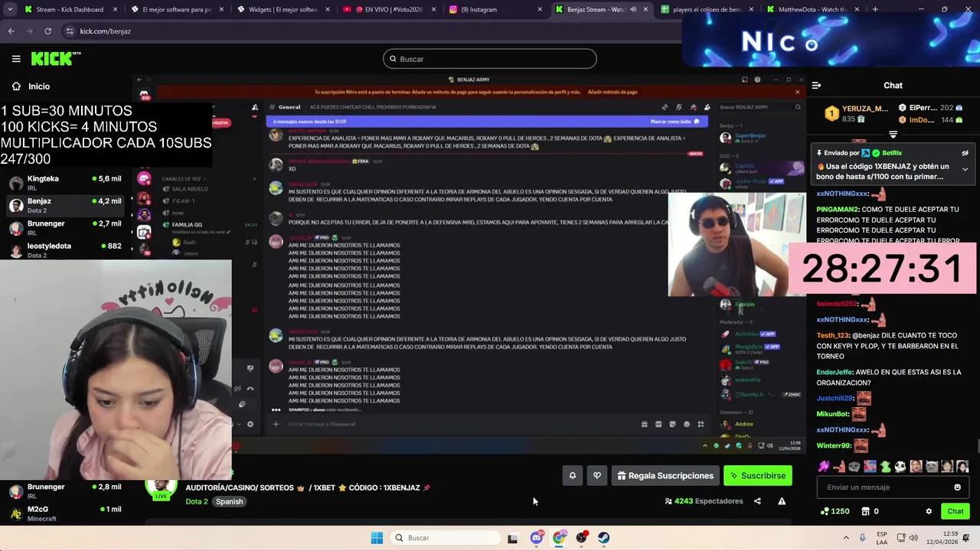Open Kingteka channel in sidebar

65,183
